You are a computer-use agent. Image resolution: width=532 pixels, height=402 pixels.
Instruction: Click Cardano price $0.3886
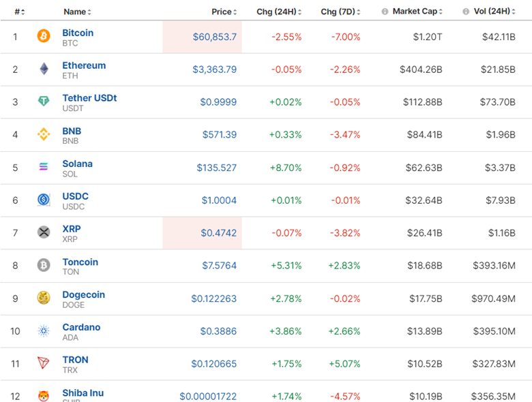tap(218, 331)
